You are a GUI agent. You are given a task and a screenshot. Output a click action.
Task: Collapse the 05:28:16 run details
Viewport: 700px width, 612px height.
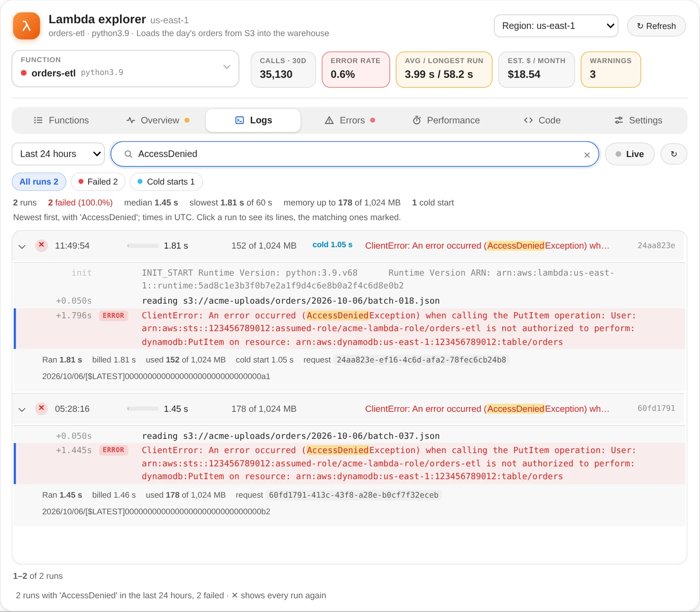[22, 409]
